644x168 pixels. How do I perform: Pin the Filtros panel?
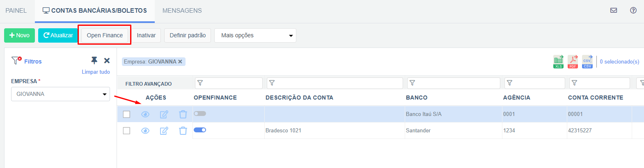(94, 61)
